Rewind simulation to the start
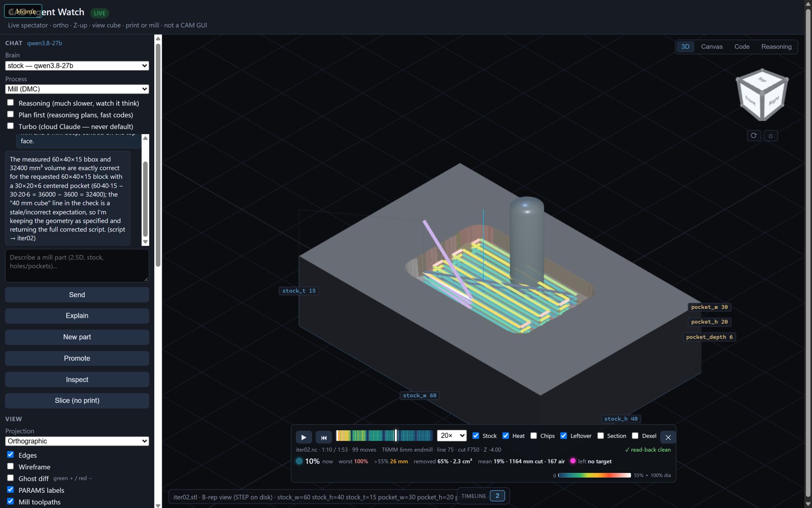Image resolution: width=812 pixels, height=508 pixels. tap(324, 437)
